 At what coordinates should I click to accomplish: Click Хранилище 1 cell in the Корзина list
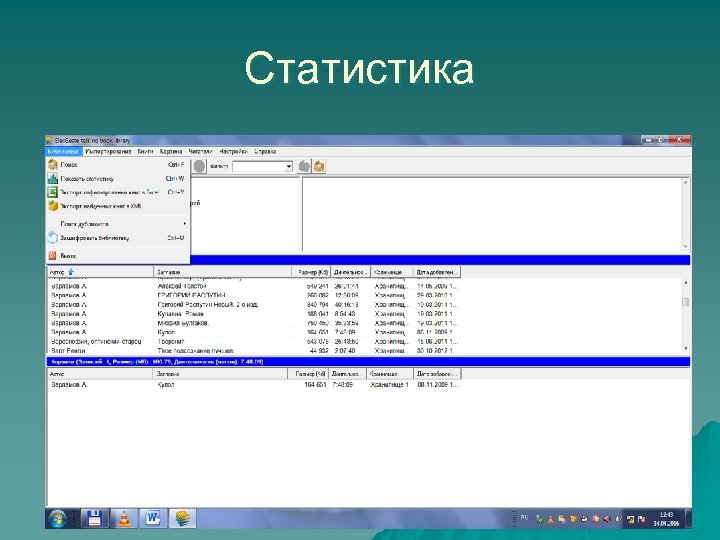point(389,384)
